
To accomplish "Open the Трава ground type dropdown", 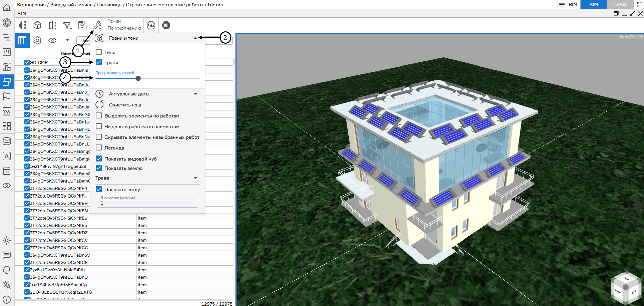I will 195,178.
